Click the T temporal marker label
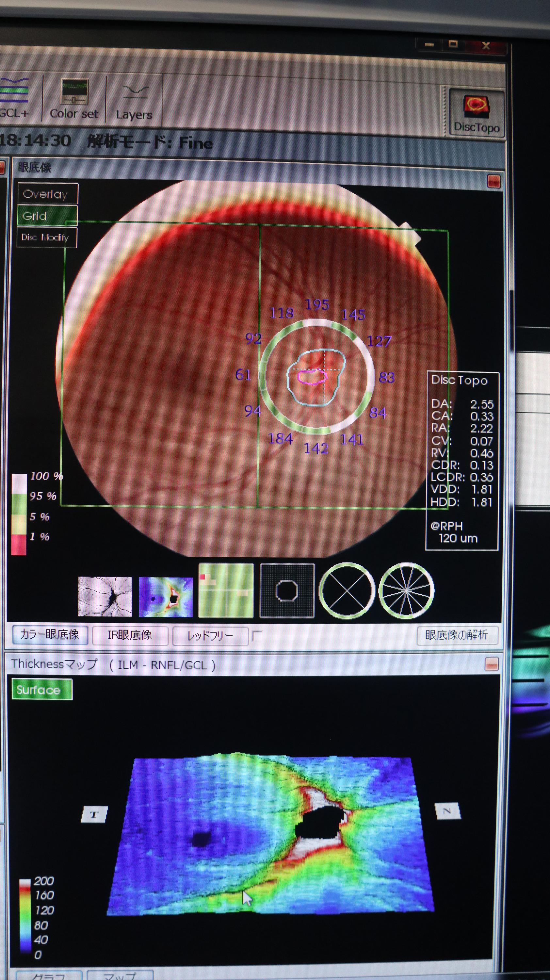Viewport: 550px width, 980px height. 94,814
